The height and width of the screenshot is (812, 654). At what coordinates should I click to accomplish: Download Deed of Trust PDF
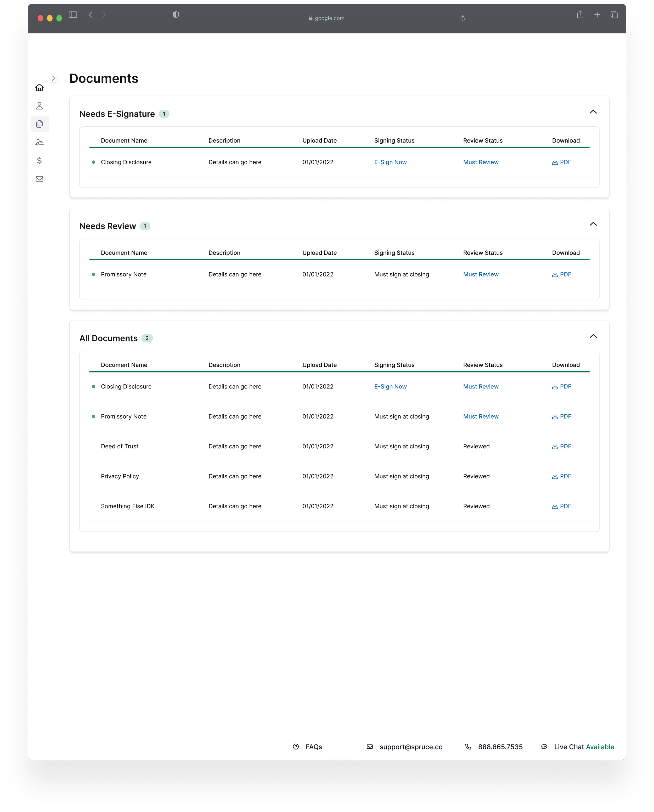click(x=561, y=446)
